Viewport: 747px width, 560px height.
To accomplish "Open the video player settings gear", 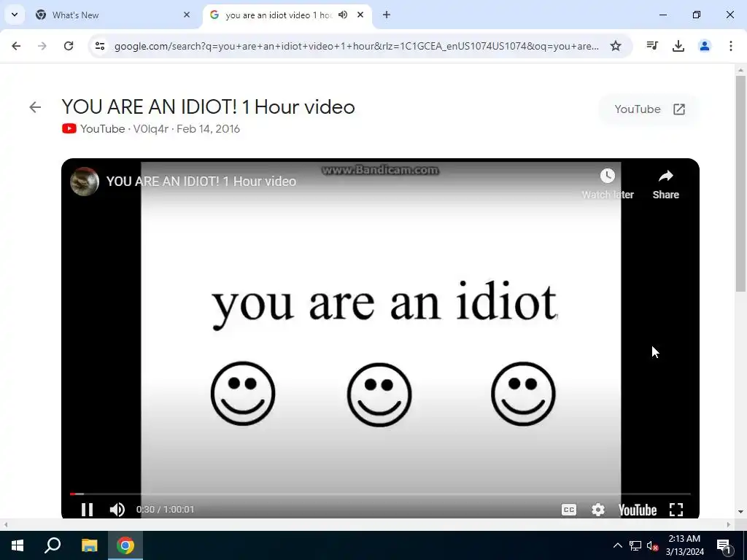I will [x=598, y=510].
